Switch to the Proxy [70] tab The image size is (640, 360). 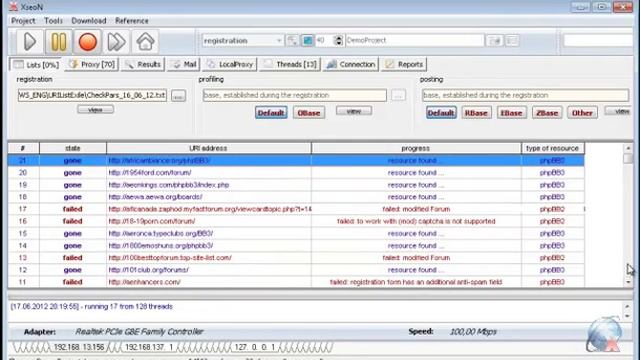[x=92, y=64]
